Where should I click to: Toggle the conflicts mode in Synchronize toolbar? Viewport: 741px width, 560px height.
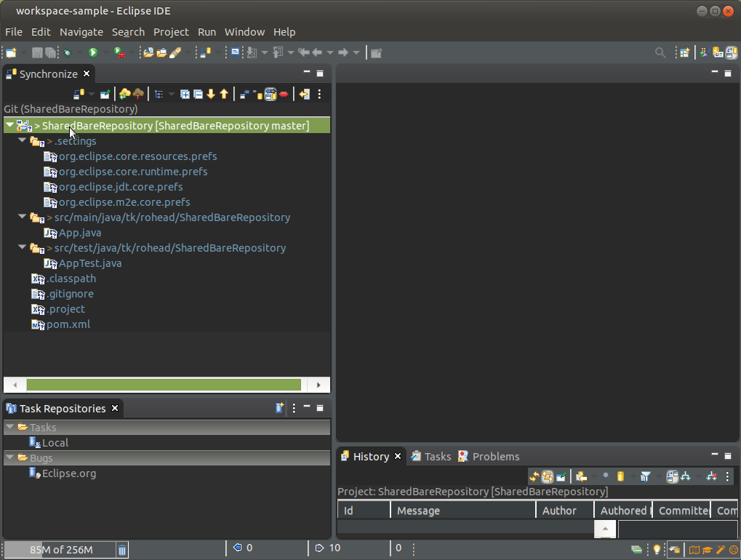coord(284,94)
